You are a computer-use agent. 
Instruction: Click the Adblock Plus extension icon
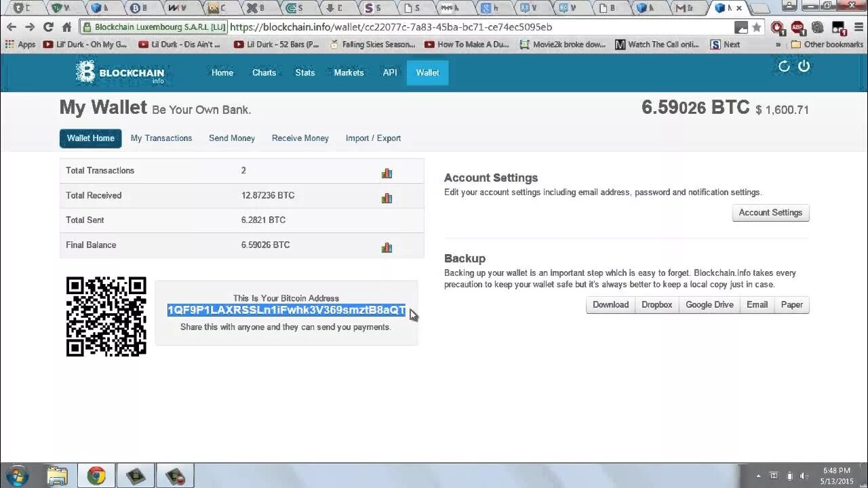[x=797, y=28]
